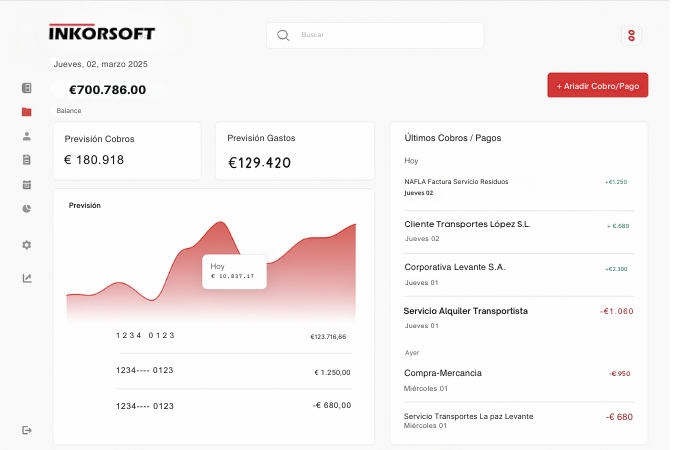Open the line graph statistics icon
675x450 pixels.
coord(27,278)
